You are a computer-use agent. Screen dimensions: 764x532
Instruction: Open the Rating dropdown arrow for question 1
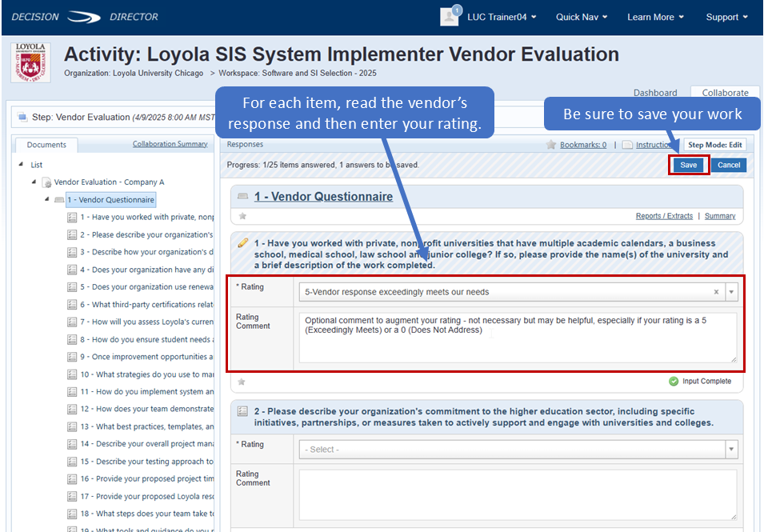[x=731, y=292]
